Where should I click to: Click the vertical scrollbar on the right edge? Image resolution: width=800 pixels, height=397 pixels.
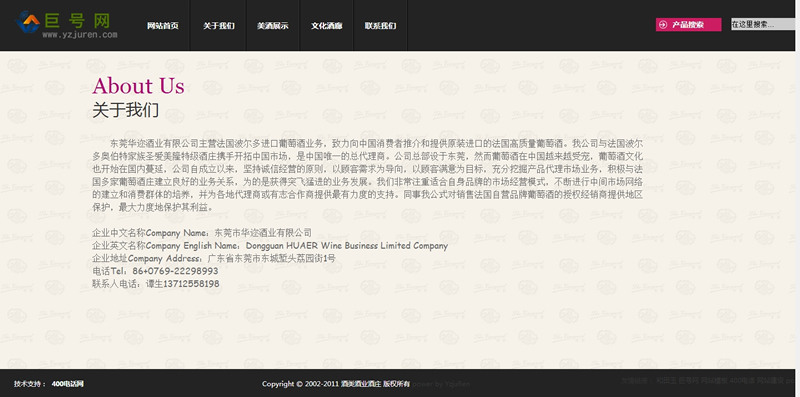click(797, 198)
